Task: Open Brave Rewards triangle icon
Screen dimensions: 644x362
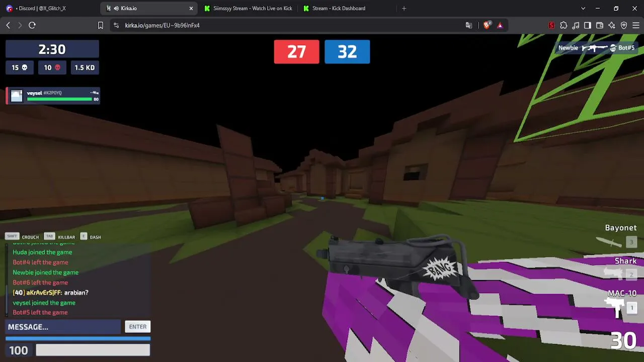Action: (500, 25)
